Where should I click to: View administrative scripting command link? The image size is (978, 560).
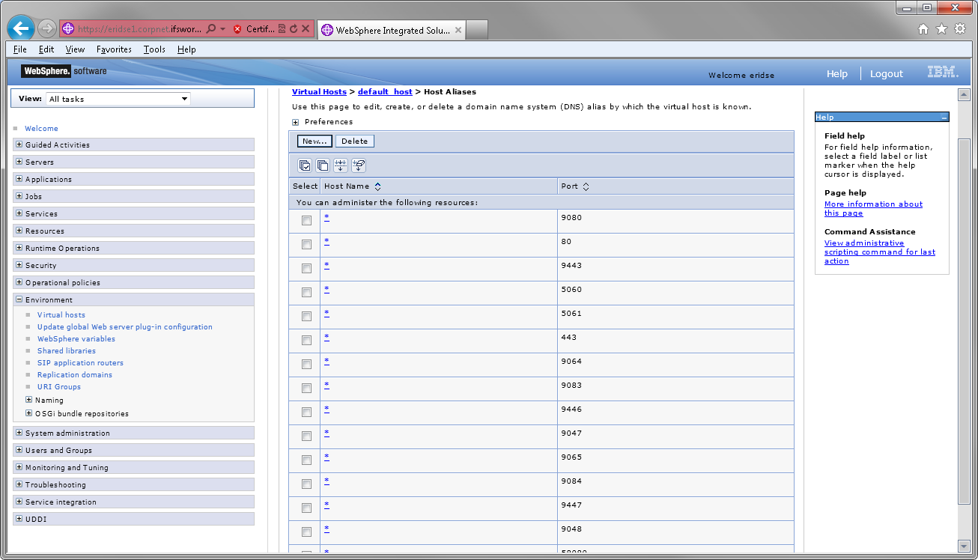(880, 252)
